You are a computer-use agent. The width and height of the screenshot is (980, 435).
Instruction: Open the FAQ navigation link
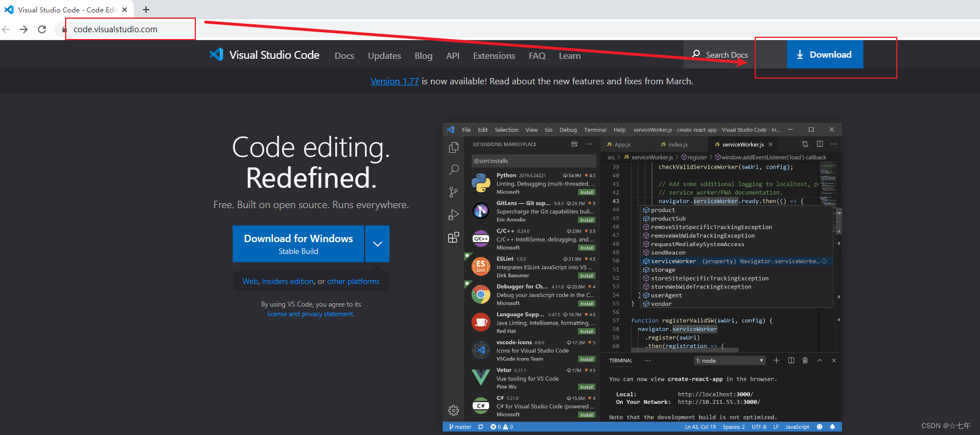tap(537, 55)
